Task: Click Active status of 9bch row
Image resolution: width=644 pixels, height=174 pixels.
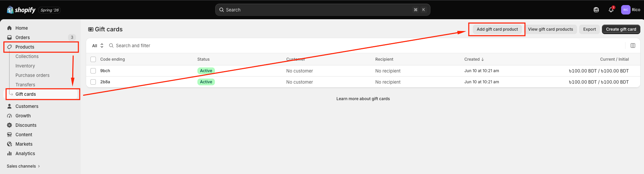Action: (x=206, y=71)
